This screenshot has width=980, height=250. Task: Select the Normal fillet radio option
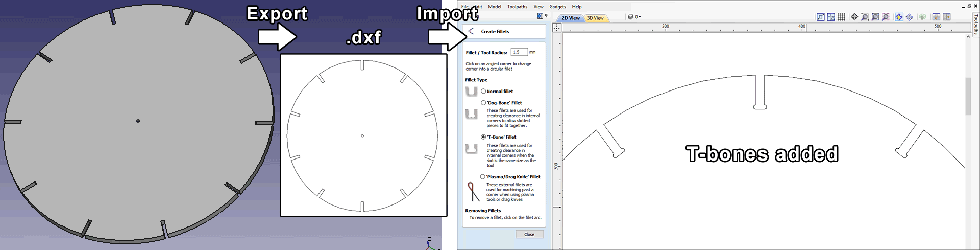483,91
